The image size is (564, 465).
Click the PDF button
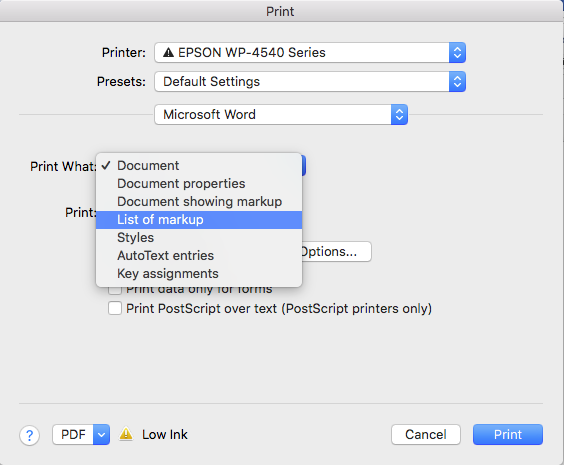tap(73, 434)
